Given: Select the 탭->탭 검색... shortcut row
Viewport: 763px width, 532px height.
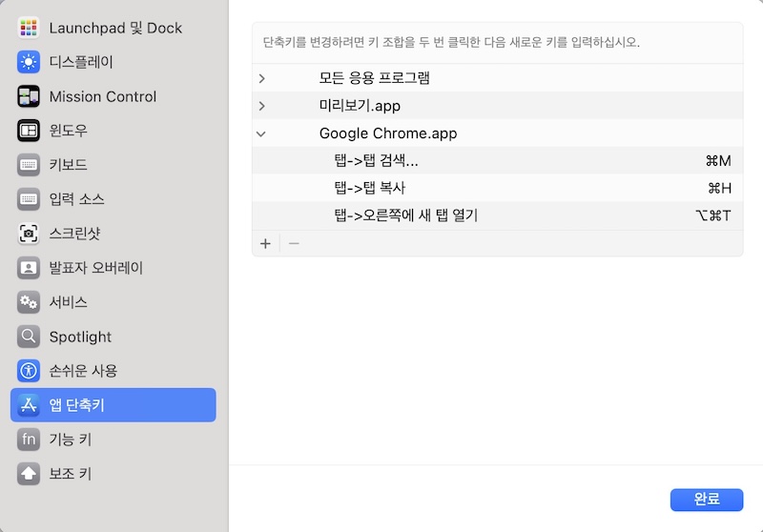Looking at the screenshot, I should pos(497,160).
